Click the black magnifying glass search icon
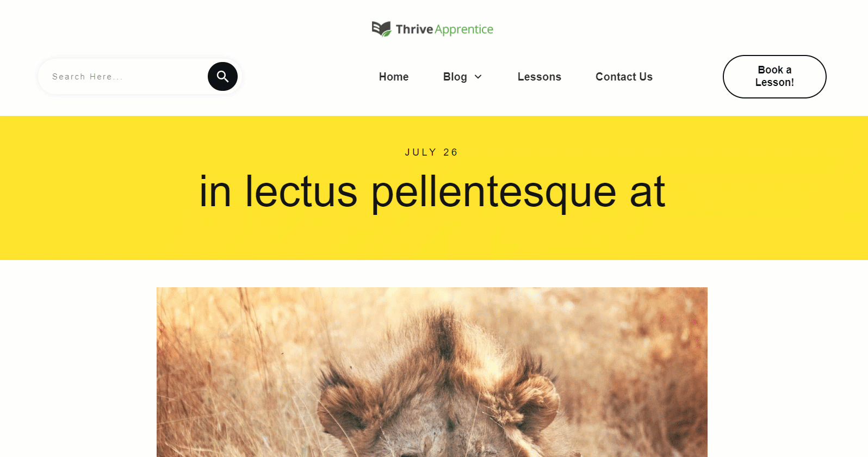The width and height of the screenshot is (868, 457). [222, 77]
